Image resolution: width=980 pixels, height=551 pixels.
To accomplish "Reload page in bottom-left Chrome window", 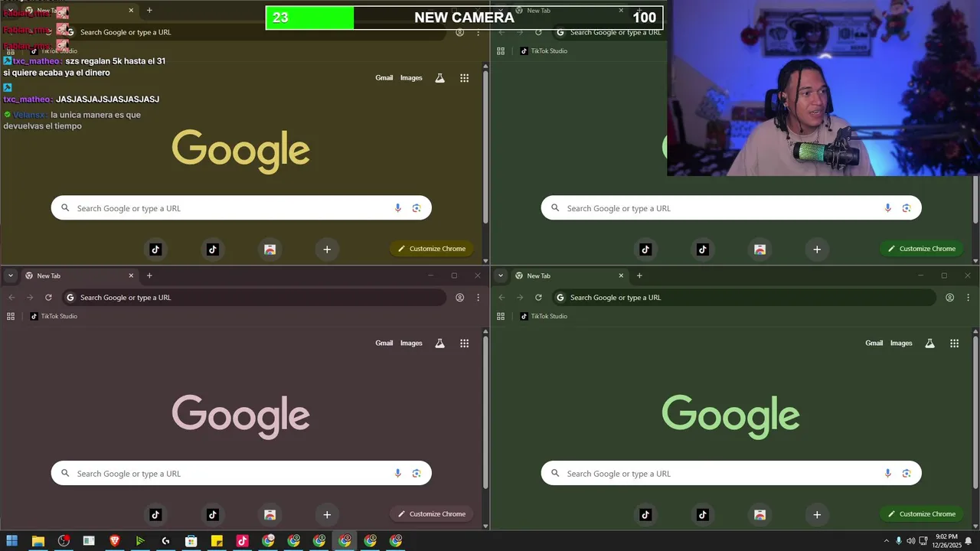I will click(x=48, y=298).
